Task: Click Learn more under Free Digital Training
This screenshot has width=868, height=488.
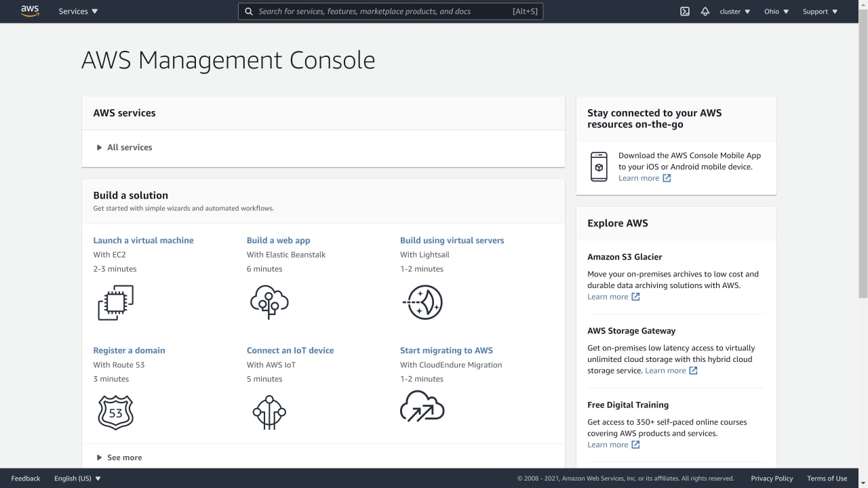Action: coord(608,445)
